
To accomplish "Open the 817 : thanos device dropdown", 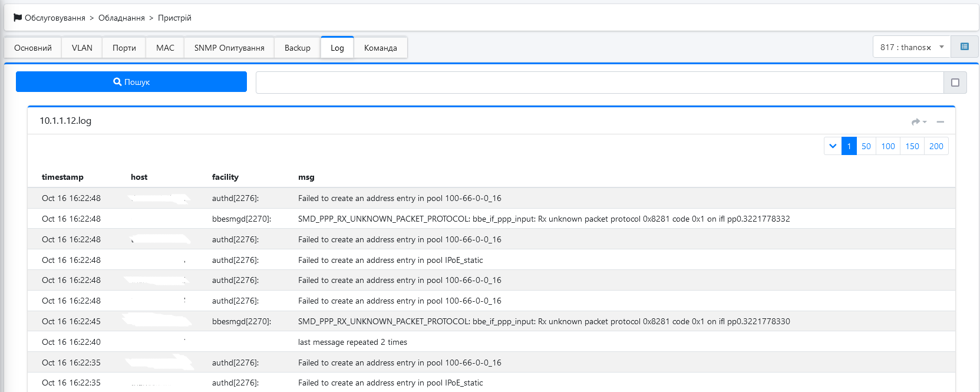I will coord(942,47).
